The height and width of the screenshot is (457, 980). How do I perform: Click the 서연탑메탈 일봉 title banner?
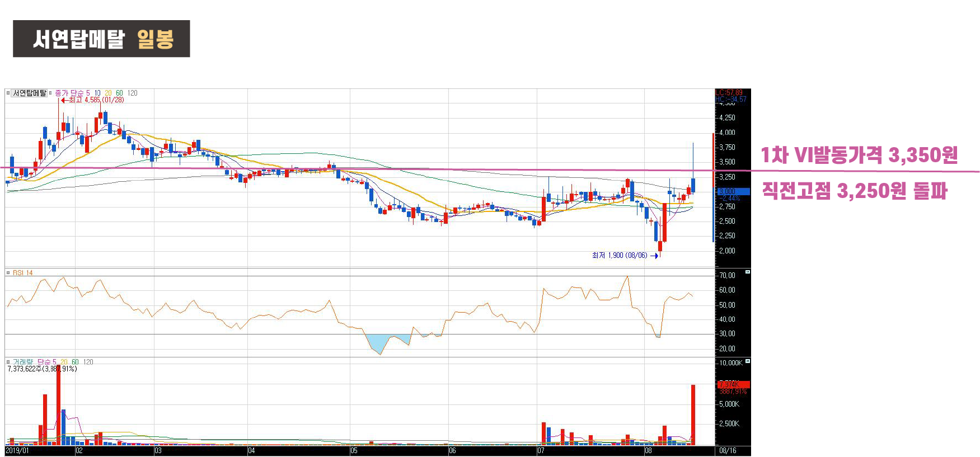point(101,39)
